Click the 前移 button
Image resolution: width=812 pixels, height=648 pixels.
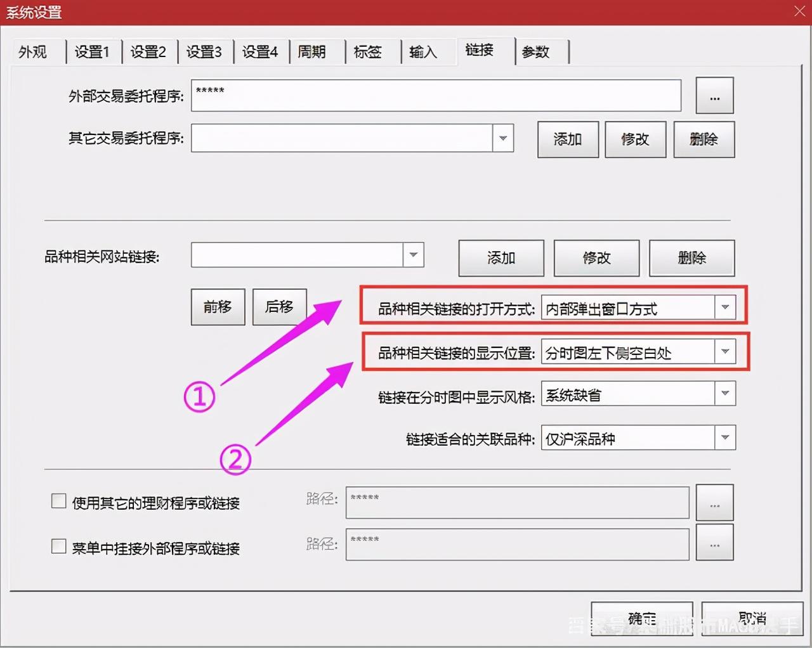pyautogui.click(x=218, y=307)
